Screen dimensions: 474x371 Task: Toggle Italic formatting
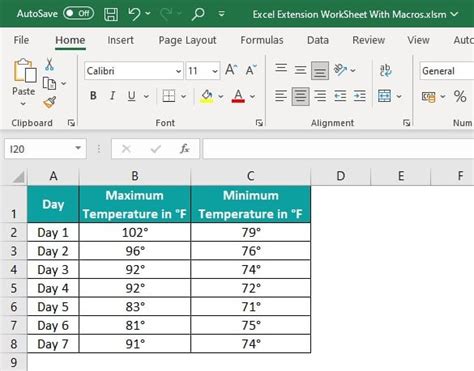pyautogui.click(x=112, y=96)
